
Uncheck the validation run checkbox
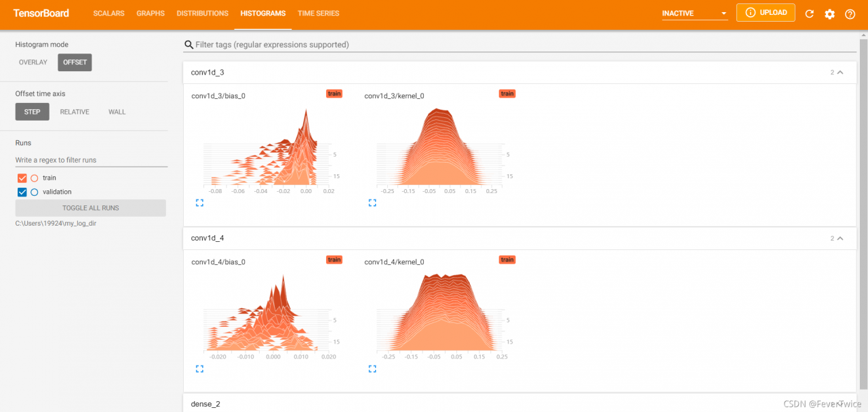click(22, 192)
